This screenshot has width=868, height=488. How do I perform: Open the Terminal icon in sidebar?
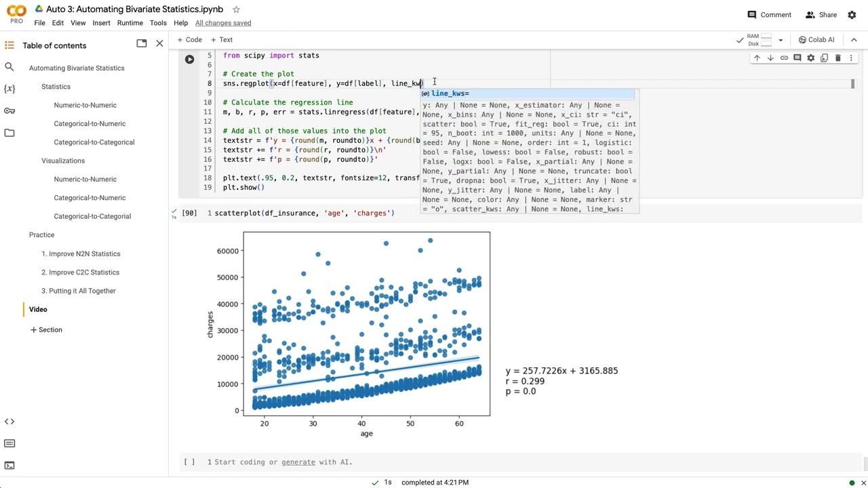click(9, 465)
